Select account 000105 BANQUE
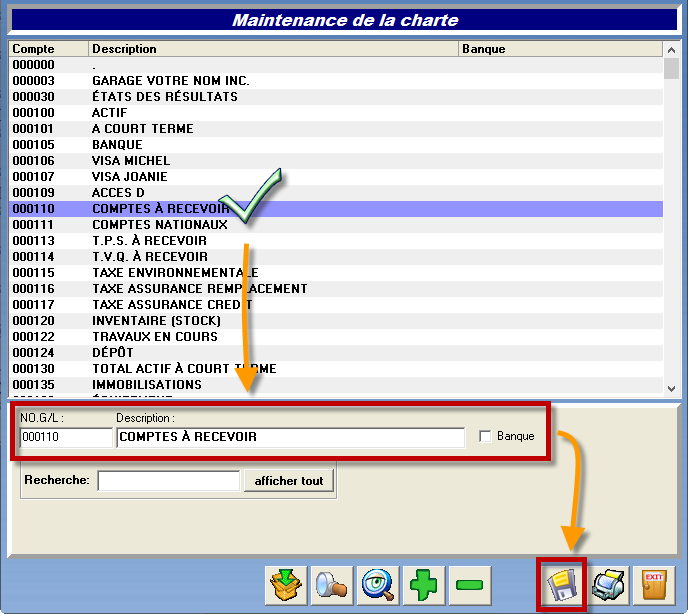The height and width of the screenshot is (614, 688). tap(336, 145)
